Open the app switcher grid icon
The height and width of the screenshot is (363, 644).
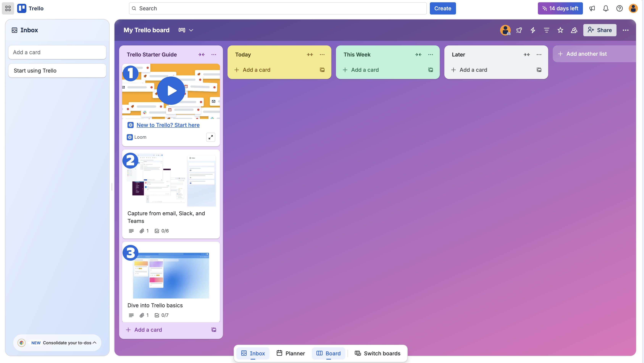(8, 9)
